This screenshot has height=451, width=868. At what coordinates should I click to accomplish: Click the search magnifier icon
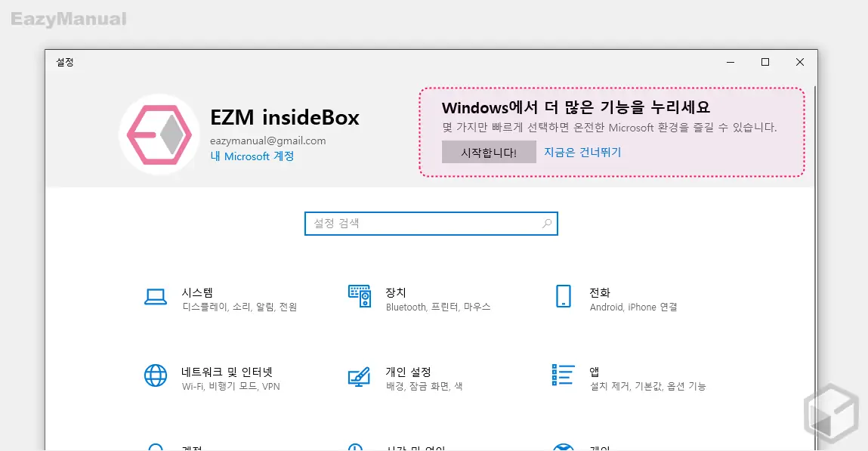click(x=546, y=224)
